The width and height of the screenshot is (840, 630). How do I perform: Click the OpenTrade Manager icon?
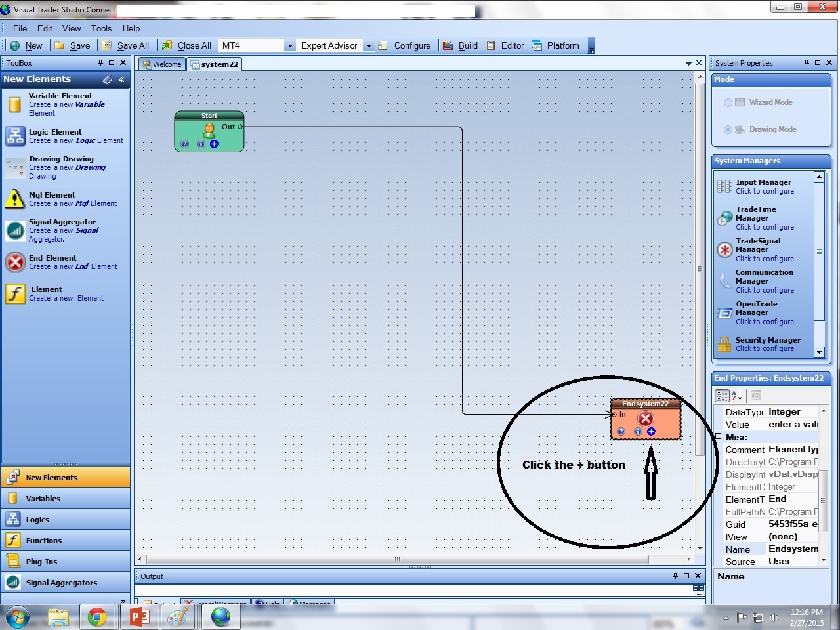click(724, 313)
